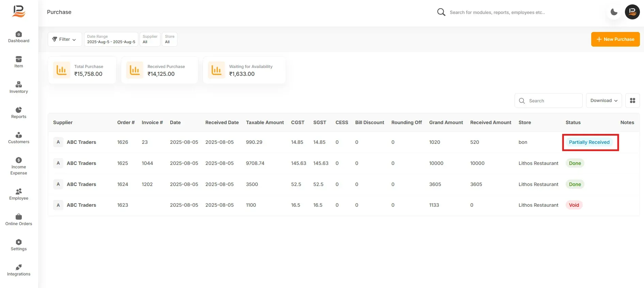Expand the Download dropdown

click(x=604, y=101)
